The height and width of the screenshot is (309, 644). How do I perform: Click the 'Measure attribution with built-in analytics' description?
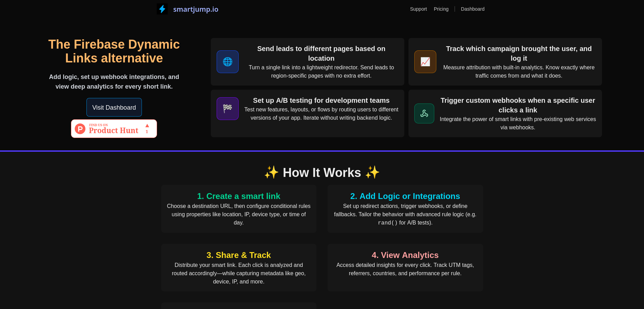519,72
